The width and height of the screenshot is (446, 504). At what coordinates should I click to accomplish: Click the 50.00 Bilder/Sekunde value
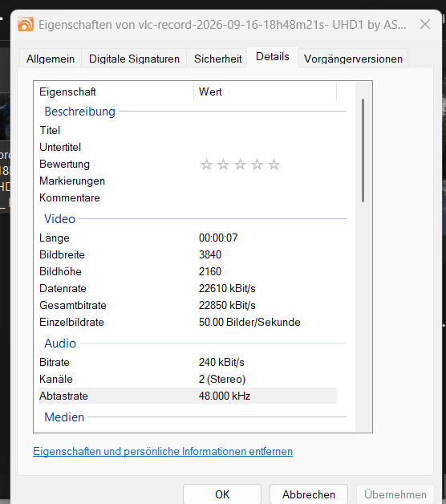(x=249, y=322)
